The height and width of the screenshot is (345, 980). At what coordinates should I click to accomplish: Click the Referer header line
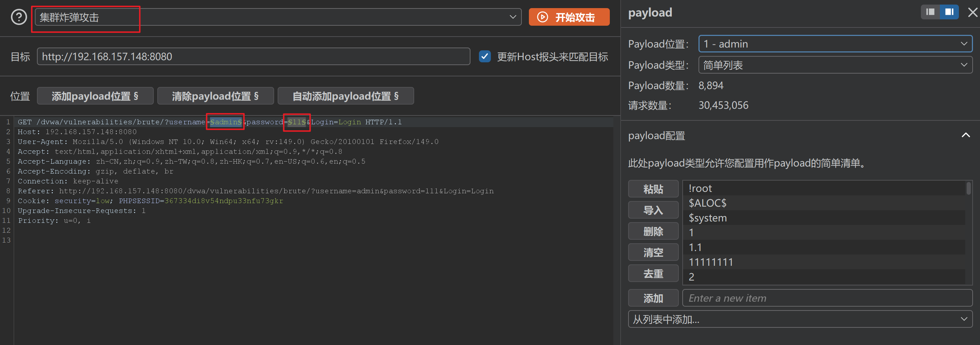coord(256,191)
